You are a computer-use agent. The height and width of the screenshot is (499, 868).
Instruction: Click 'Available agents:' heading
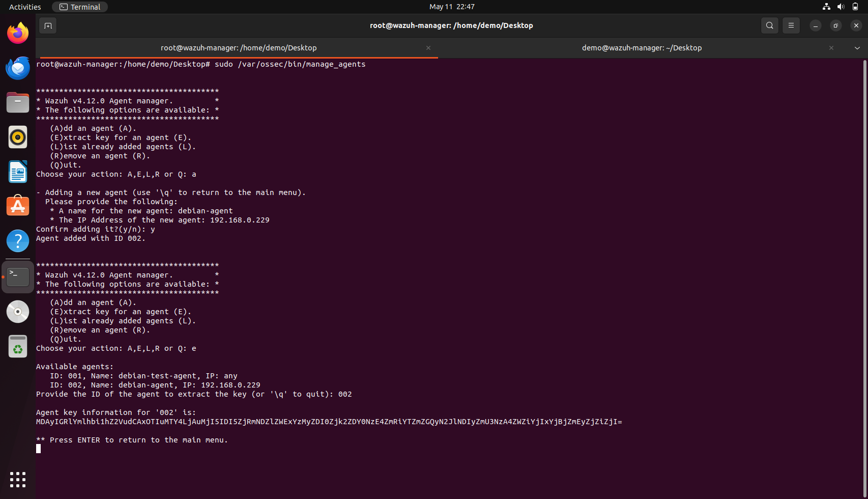[x=75, y=367]
